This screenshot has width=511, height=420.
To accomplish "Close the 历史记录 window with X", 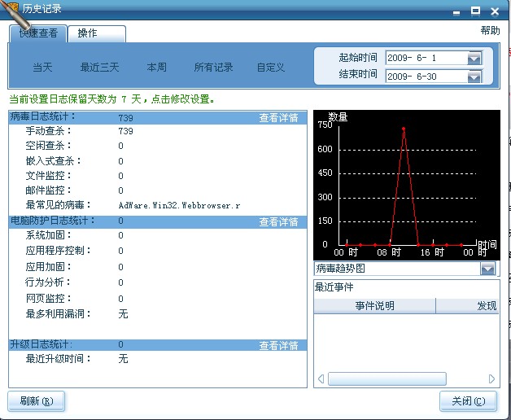I will coord(495,11).
